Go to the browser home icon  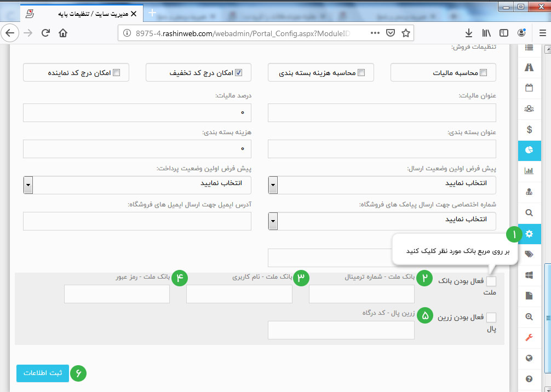tap(63, 33)
